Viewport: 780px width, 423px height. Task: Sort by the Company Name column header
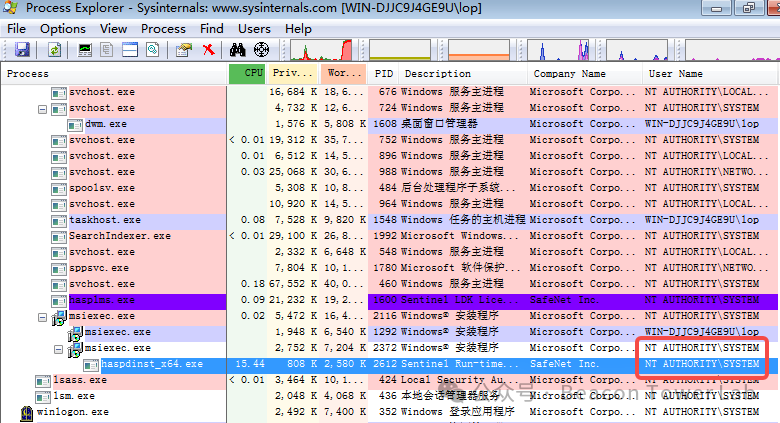click(585, 74)
